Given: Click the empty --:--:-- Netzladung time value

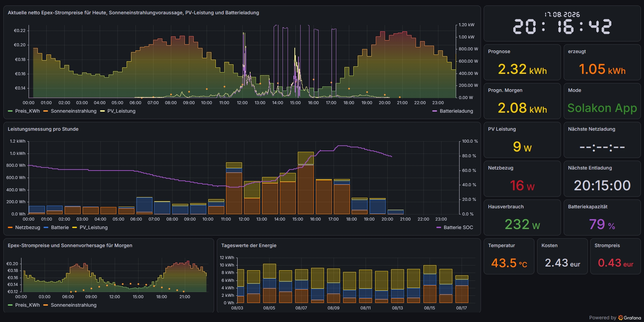Looking at the screenshot, I should click(602, 147).
